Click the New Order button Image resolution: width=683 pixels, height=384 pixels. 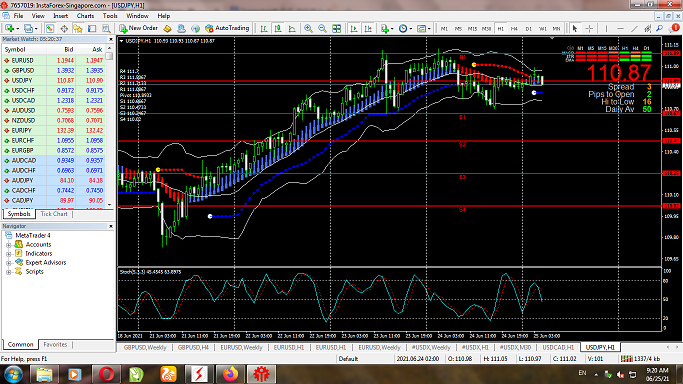(138, 28)
